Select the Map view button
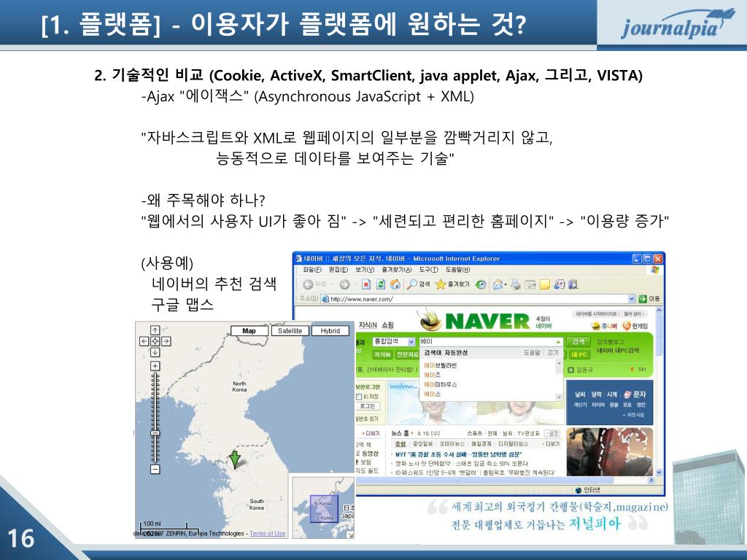 pos(249,331)
